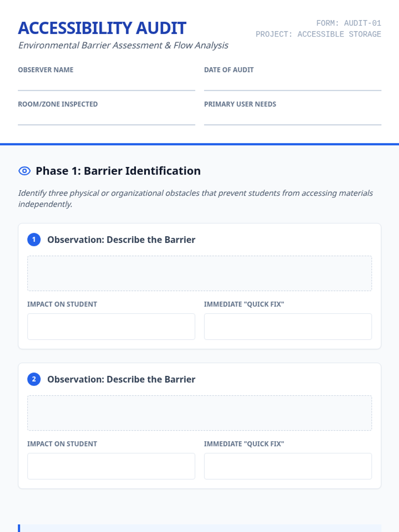The image size is (399, 532).
Task: Focus Impact on Student box in observation 1
Action: pos(111,327)
